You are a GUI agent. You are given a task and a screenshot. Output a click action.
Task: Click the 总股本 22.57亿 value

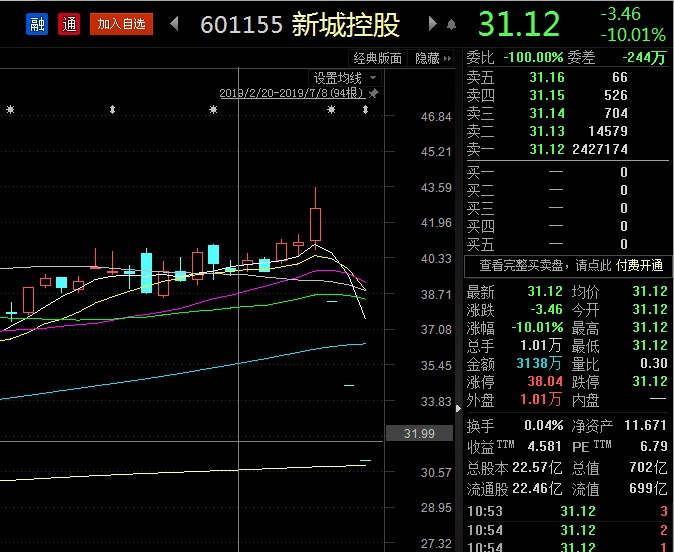[x=537, y=467]
